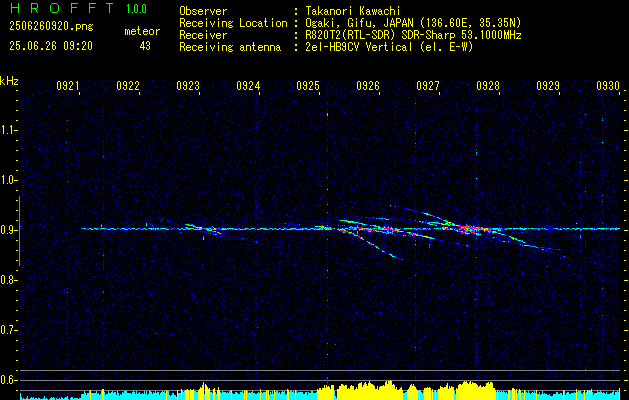Image resolution: width=629 pixels, height=400 pixels.
Task: Click the timestamp 25.06.26 09:20
Action: [x=51, y=46]
